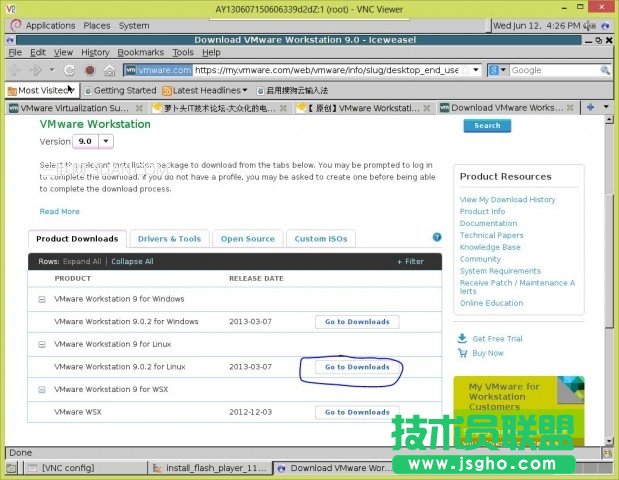The image size is (619, 480).
Task: Click Go to Downloads for Workstation 9.0.2 Windows
Action: click(x=357, y=322)
